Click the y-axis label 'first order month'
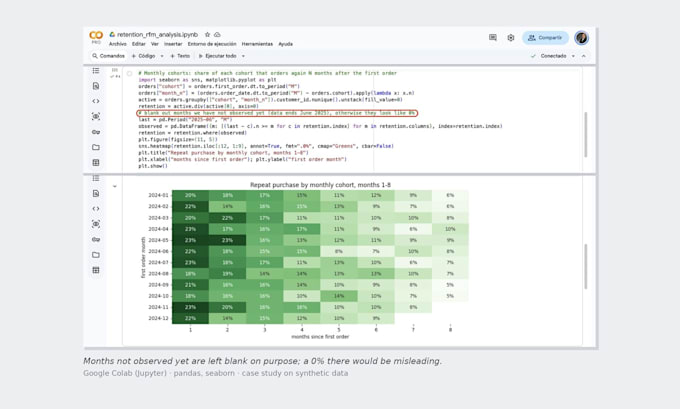This screenshot has height=409, width=680. 143,257
